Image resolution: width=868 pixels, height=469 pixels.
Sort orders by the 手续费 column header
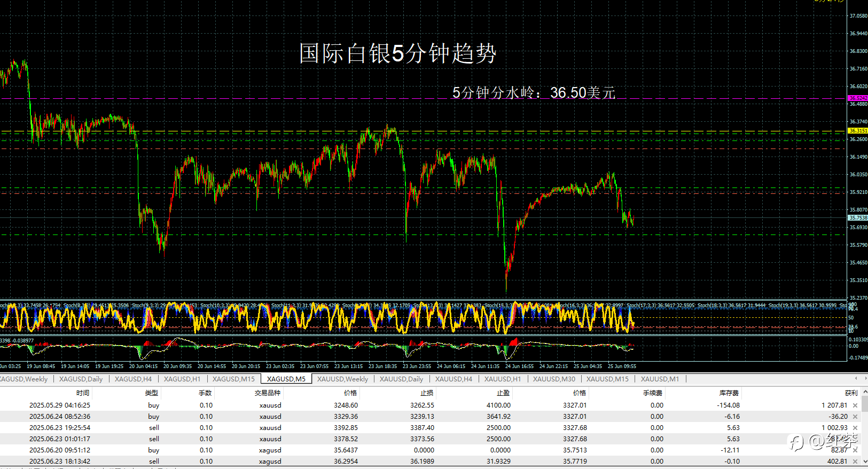click(653, 393)
